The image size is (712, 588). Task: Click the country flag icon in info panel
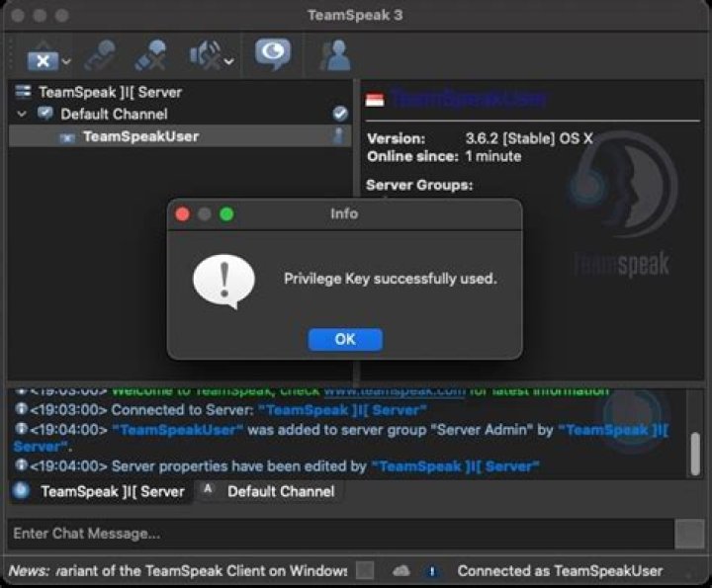pyautogui.click(x=375, y=100)
